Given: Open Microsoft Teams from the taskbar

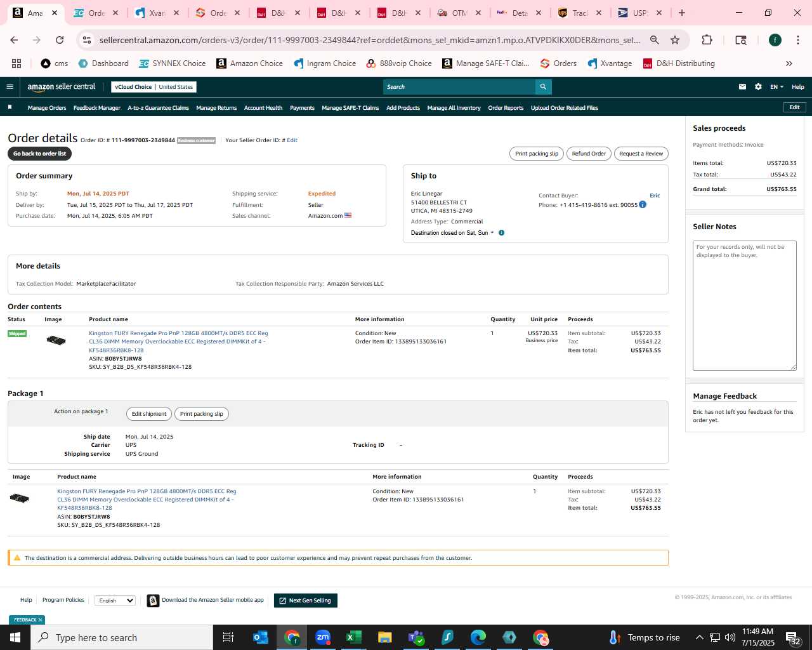Looking at the screenshot, I should (x=416, y=637).
